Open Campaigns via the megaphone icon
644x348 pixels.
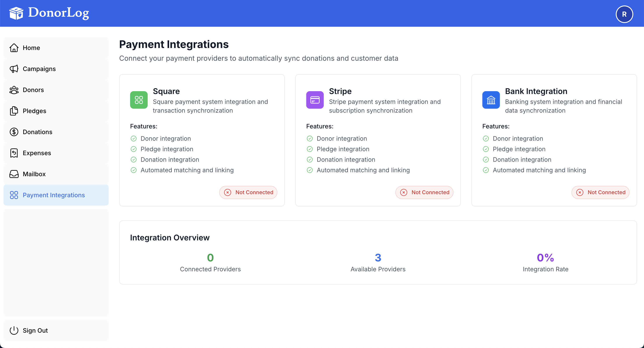(x=14, y=69)
